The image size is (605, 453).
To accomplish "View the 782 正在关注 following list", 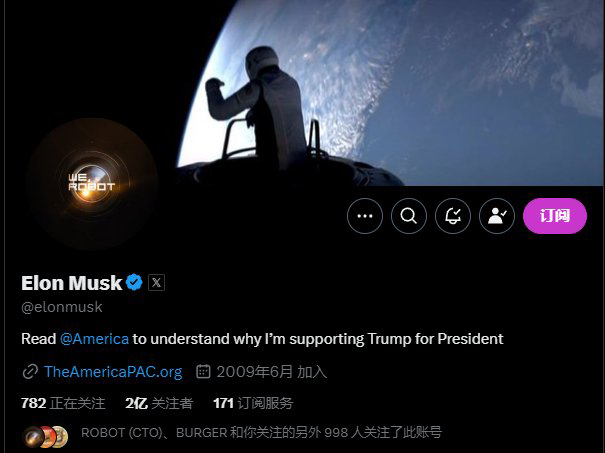I will 63,403.
